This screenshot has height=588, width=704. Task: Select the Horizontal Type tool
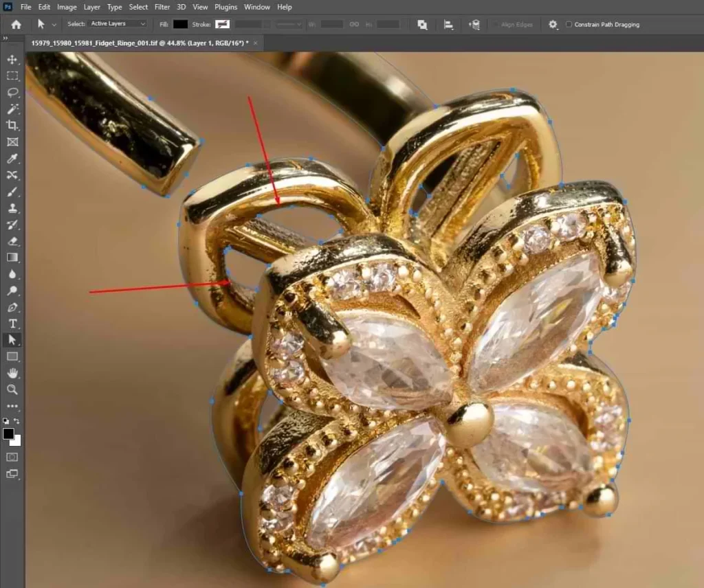(x=12, y=324)
